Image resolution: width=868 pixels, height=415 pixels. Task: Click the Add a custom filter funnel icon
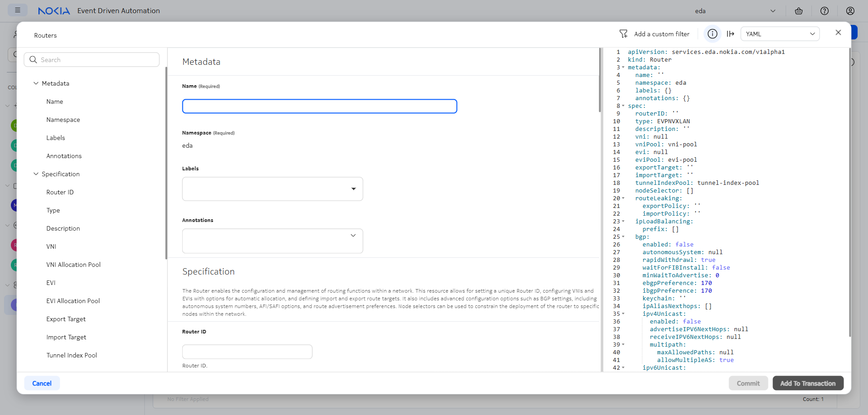(x=624, y=34)
